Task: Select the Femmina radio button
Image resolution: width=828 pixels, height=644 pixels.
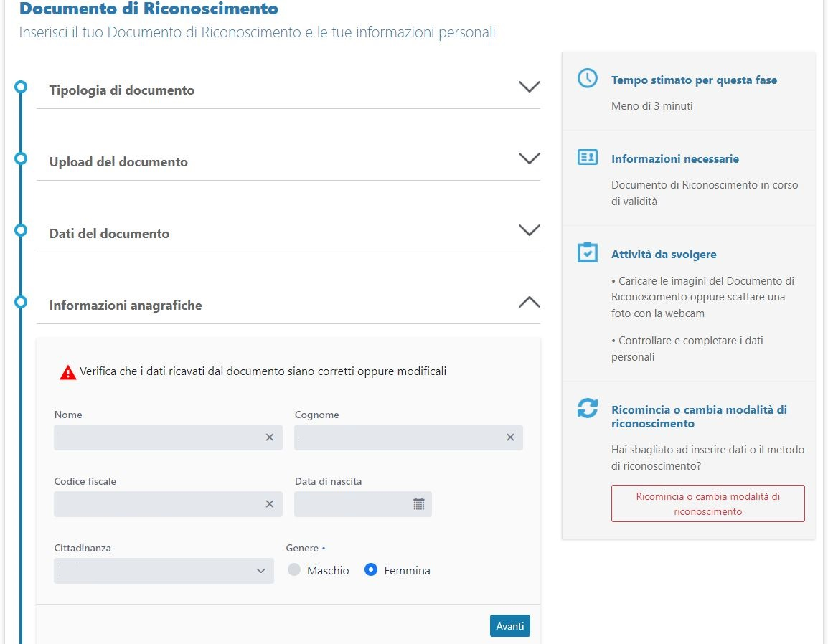Action: click(x=371, y=570)
